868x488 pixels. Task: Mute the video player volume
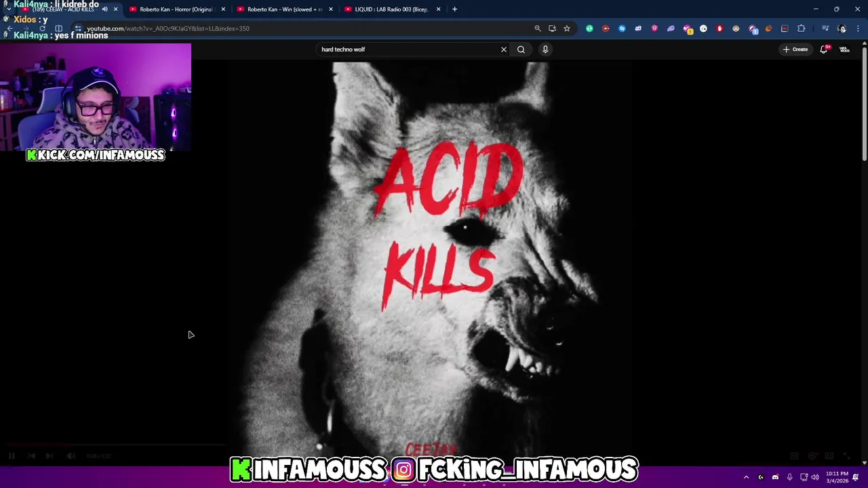[71, 456]
